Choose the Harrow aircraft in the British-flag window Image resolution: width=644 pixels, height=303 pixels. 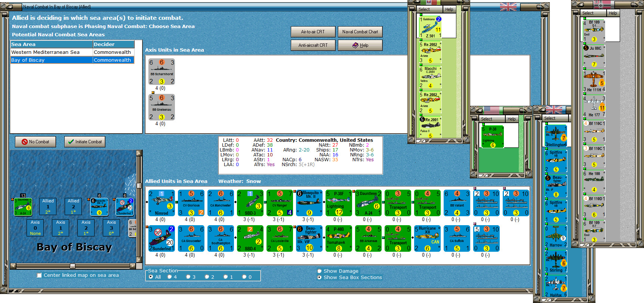[556, 236]
